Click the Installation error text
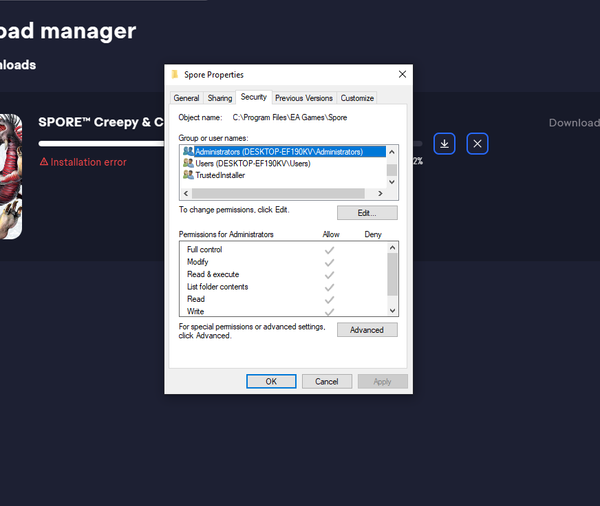Screen dimensions: 600x506 click(x=88, y=162)
